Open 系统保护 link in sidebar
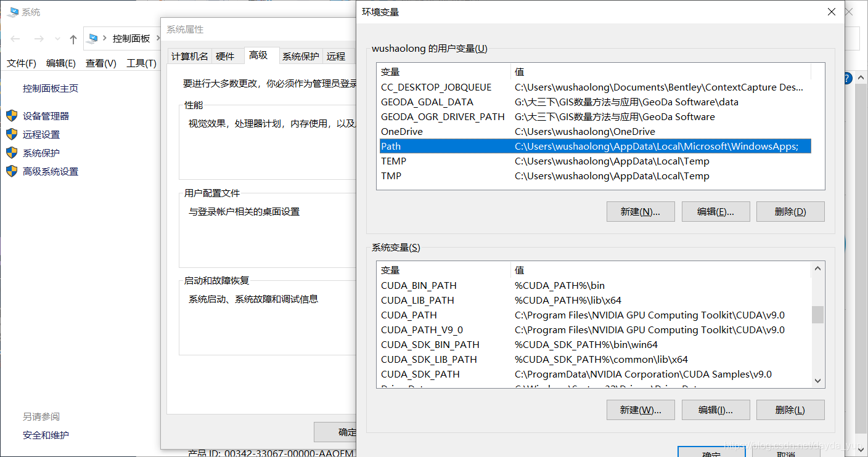This screenshot has width=868, height=457. 41,153
